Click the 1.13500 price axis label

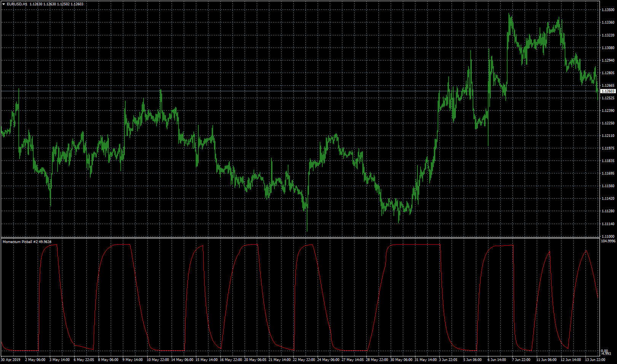tap(608, 10)
